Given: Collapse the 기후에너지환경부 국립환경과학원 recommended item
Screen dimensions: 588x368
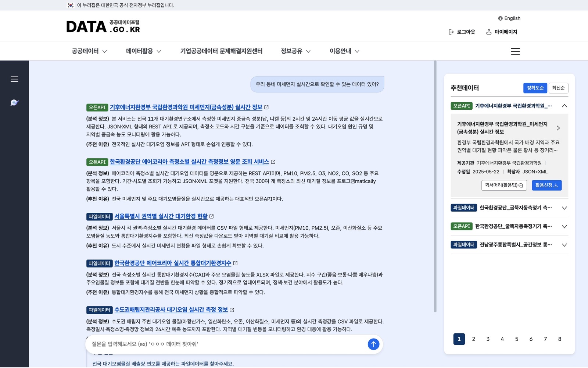Looking at the screenshot, I should click(564, 106).
